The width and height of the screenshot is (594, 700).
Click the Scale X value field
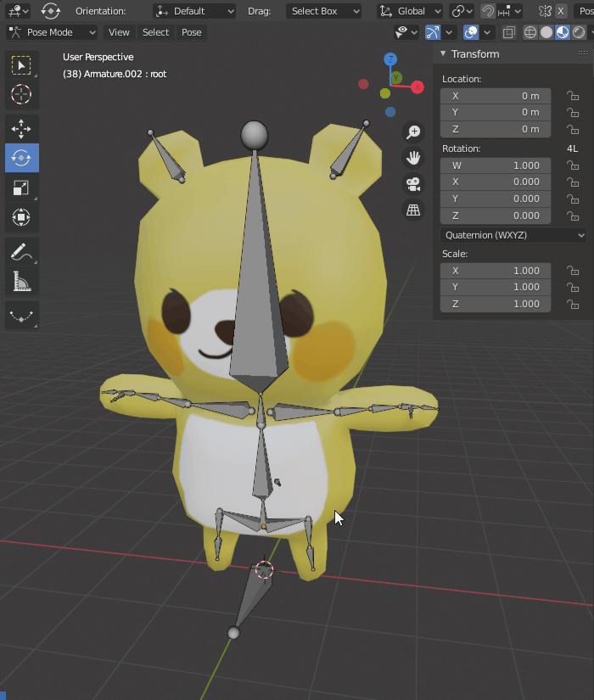pyautogui.click(x=496, y=271)
